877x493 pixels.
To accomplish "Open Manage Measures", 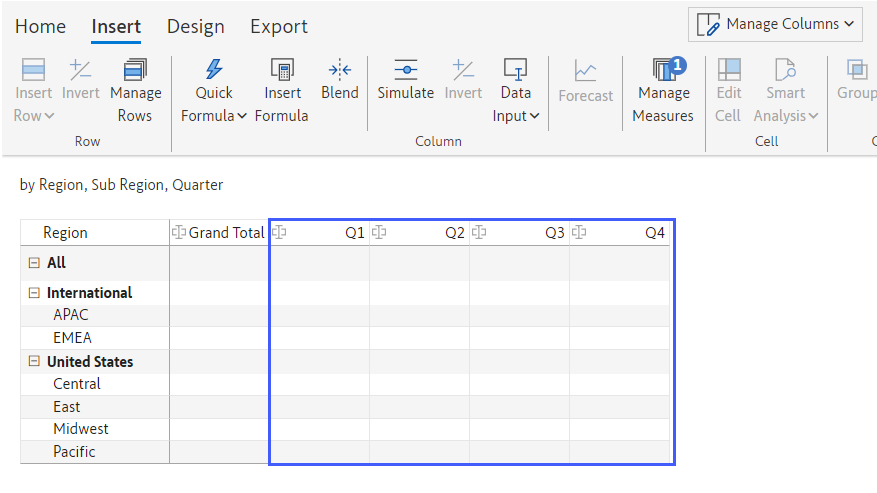I will point(663,70).
